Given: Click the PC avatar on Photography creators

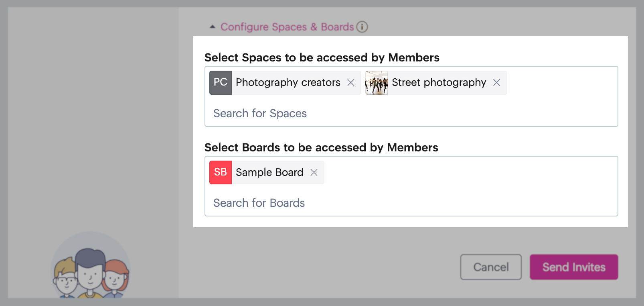Looking at the screenshot, I should [x=221, y=83].
